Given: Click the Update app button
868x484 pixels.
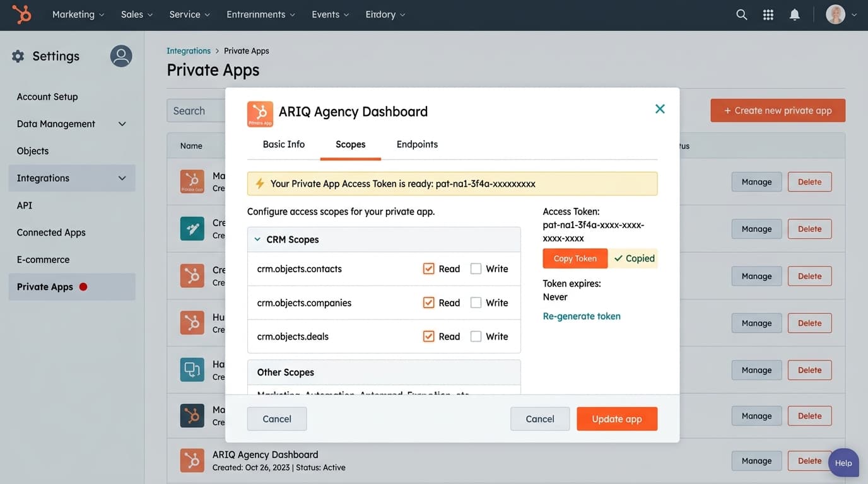Looking at the screenshot, I should pos(617,419).
